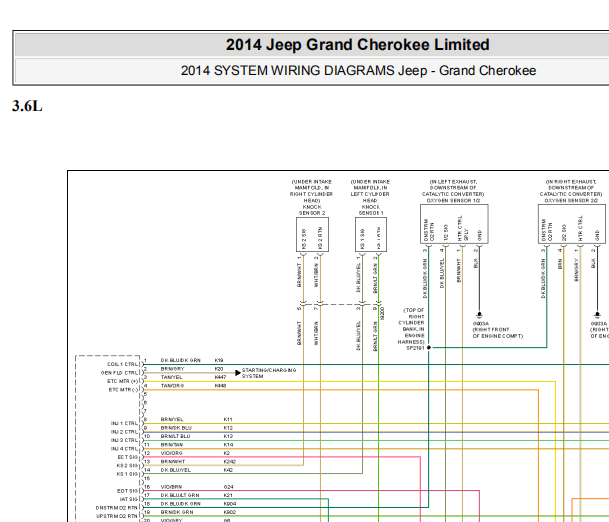The image size is (609, 522).
Task: Click the 'BRN/YEL' wire color label
Action: coord(172,419)
